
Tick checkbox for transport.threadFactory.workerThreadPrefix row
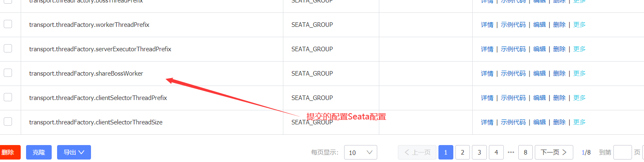click(x=8, y=24)
